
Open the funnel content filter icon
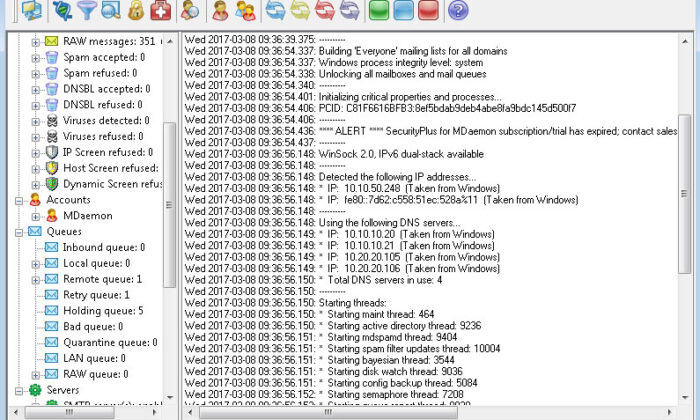(87, 10)
